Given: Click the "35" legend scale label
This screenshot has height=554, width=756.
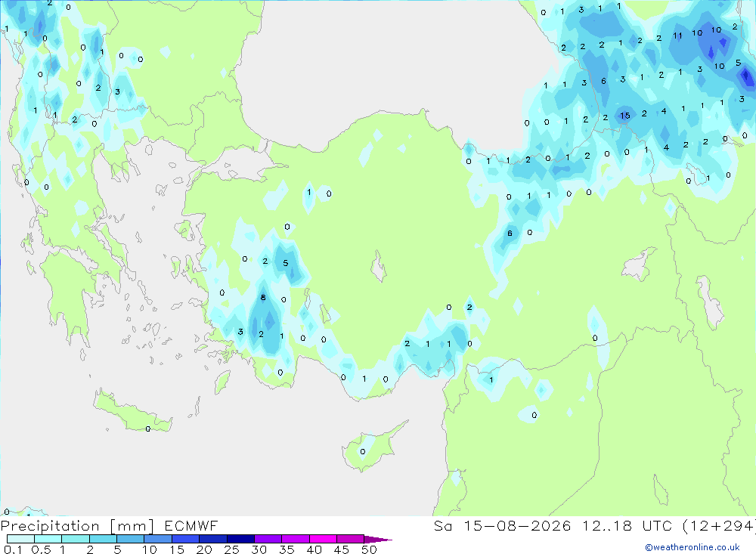Looking at the screenshot, I should click(x=287, y=549).
